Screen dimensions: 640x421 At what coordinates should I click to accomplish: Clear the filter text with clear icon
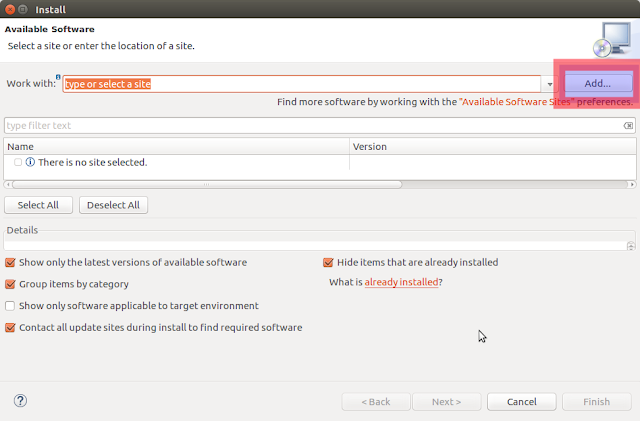tap(628, 125)
